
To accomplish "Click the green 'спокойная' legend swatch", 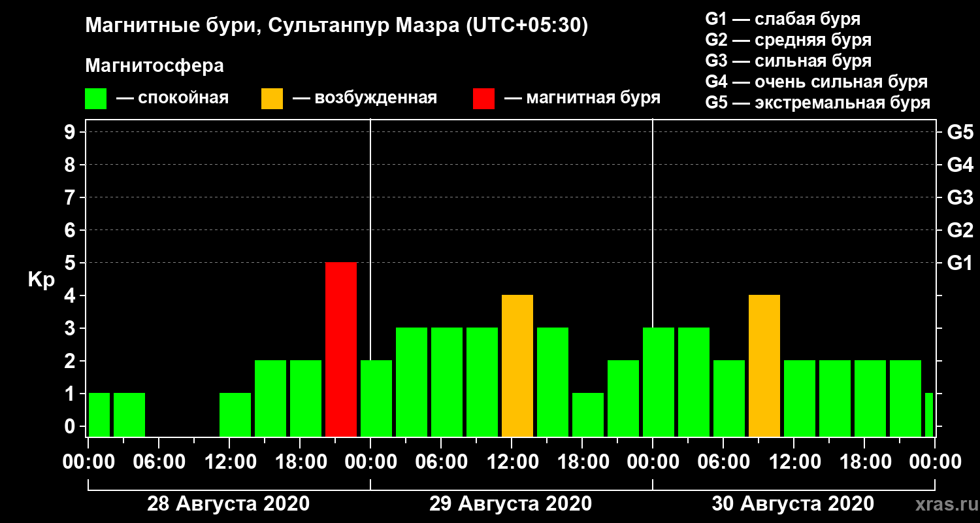I will (x=96, y=99).
